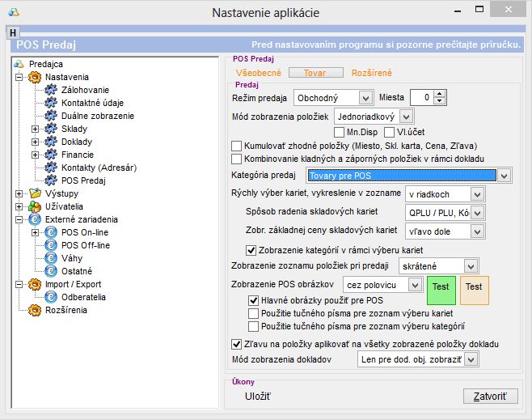Enable the Mn.Disp checkbox
The height and width of the screenshot is (420, 532).
click(340, 132)
